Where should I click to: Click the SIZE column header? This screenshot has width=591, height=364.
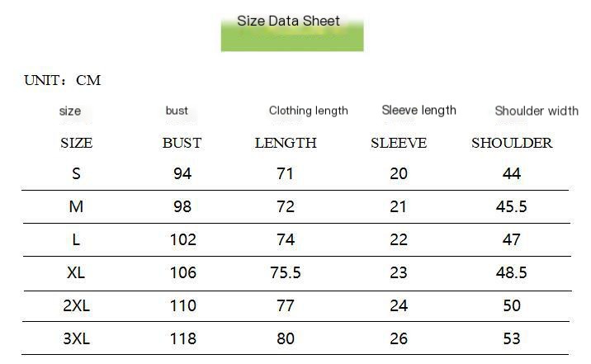77,143
